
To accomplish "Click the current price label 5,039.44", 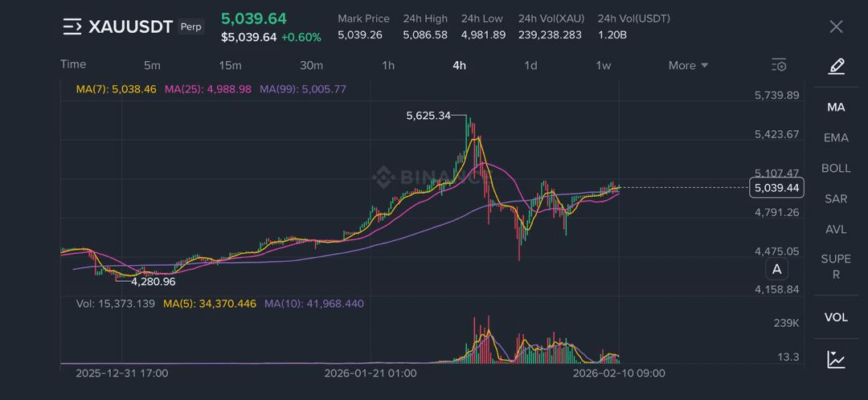I will (x=776, y=188).
